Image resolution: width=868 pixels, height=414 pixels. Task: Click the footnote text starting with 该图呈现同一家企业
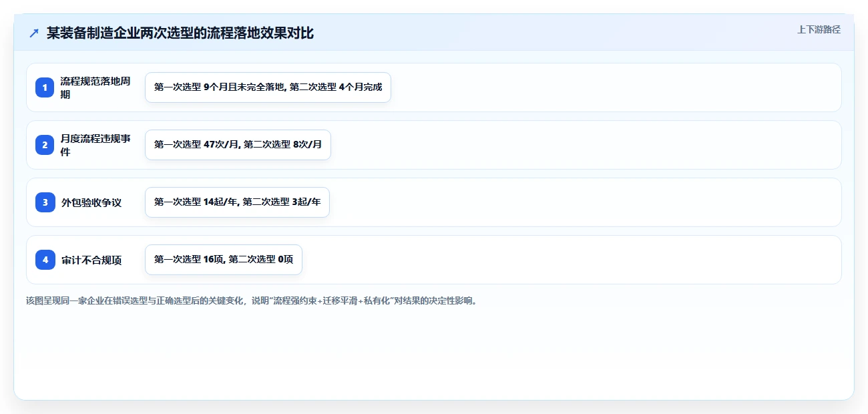[252, 300]
